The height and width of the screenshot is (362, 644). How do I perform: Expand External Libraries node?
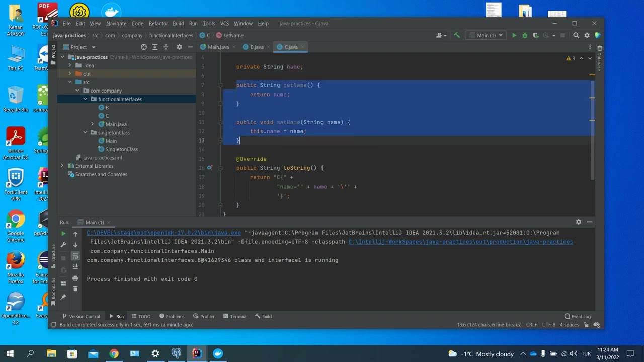tap(62, 166)
